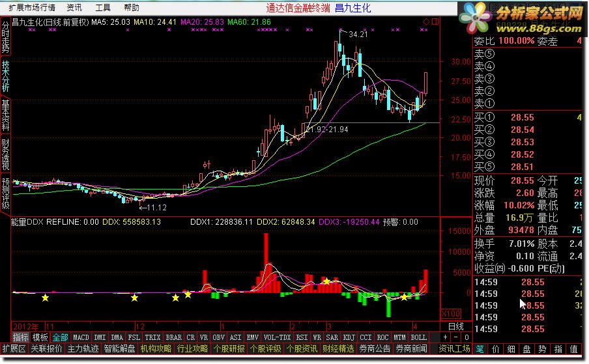Apply the ASI indicator
Viewport: 589px width, 364px height.
coord(235,337)
